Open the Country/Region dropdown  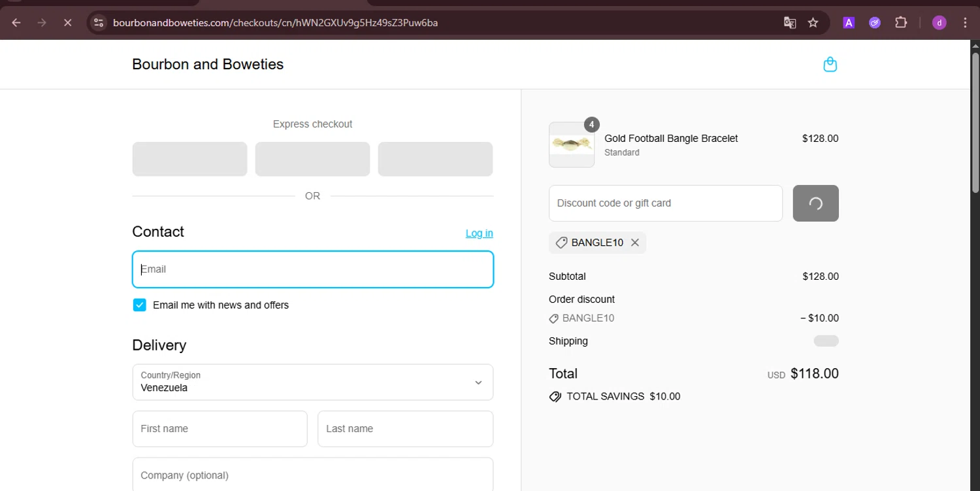point(313,382)
